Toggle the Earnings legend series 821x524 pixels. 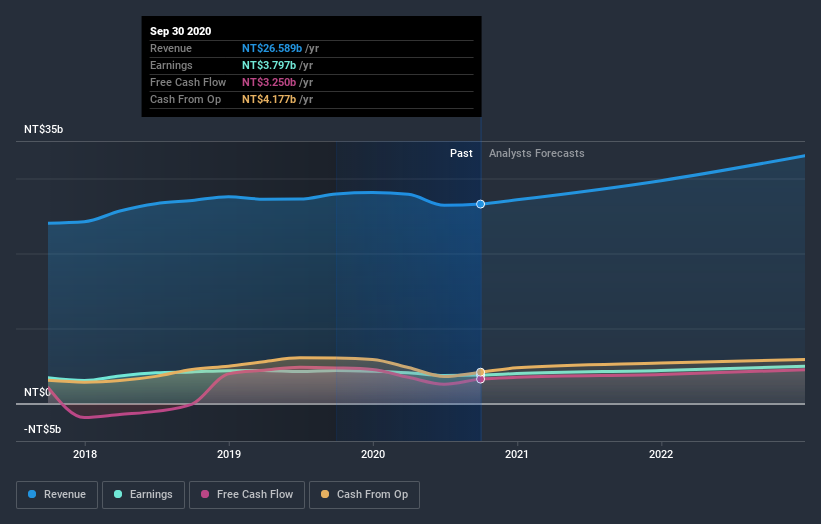click(x=143, y=495)
